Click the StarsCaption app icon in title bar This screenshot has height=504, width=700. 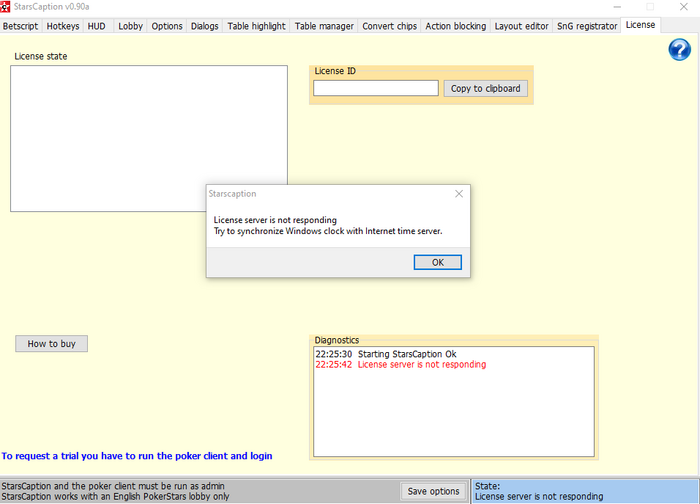5,7
